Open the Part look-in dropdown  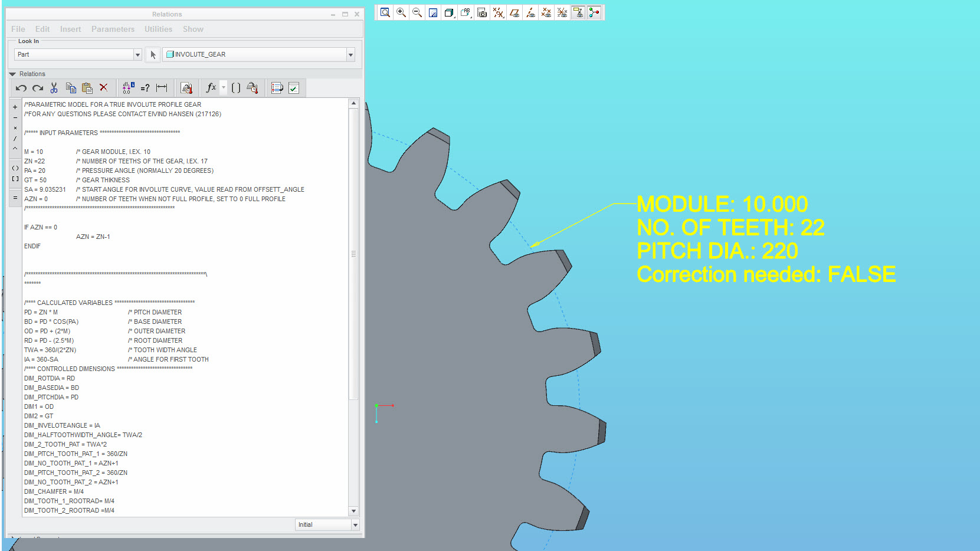(137, 54)
